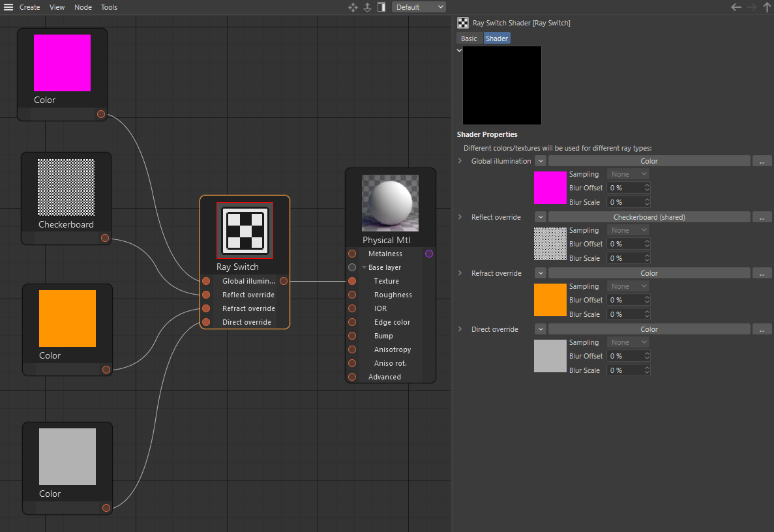The height and width of the screenshot is (532, 774).
Task: Open the Default layout dropdown
Action: tap(419, 7)
